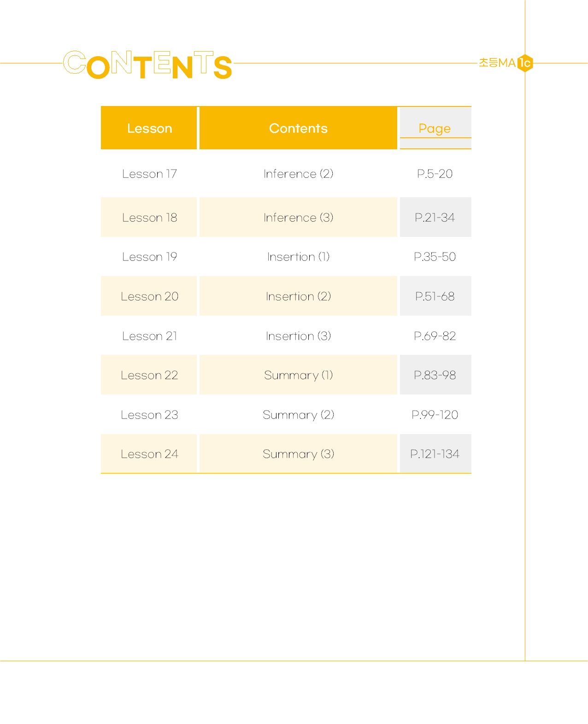Click the 1c hexagon badge icon

pos(525,63)
